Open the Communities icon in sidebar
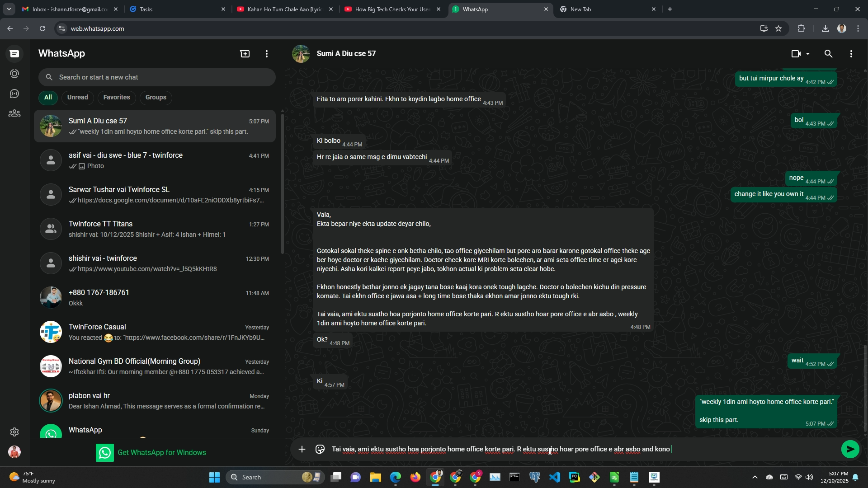Image resolution: width=868 pixels, height=488 pixels. click(x=14, y=113)
